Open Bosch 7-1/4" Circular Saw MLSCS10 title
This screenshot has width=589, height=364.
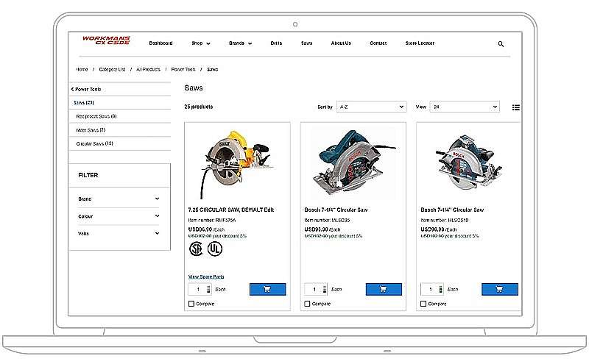click(x=452, y=210)
